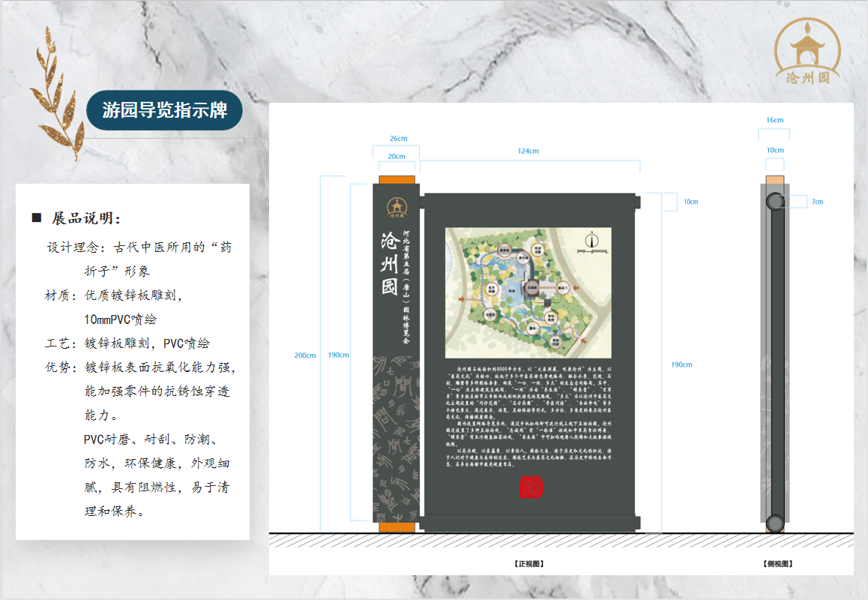Select the 游园导览指示牌 title banner

pos(164,110)
